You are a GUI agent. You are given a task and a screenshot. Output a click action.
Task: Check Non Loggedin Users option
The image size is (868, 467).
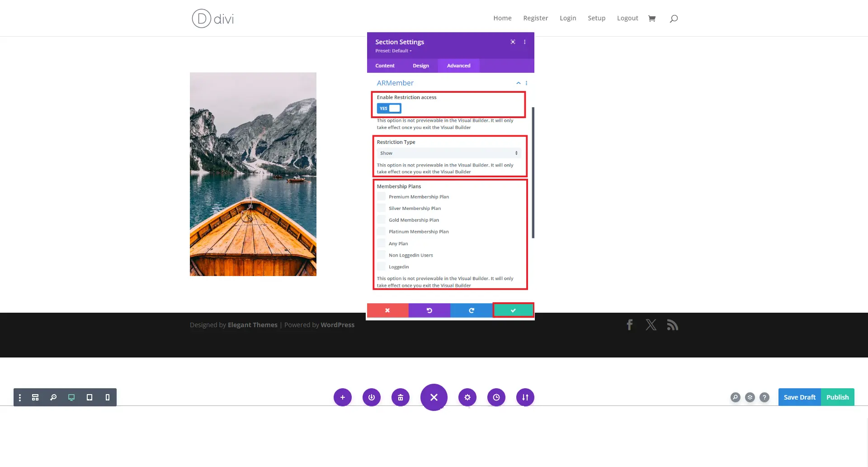click(382, 255)
